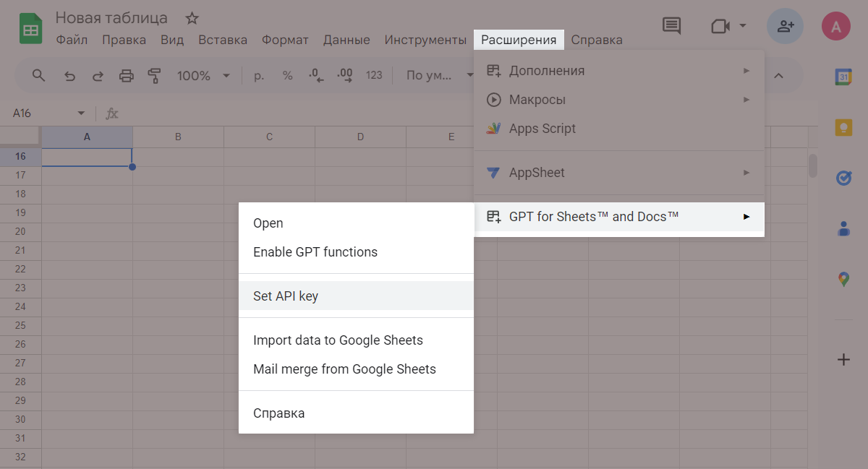Open the zoom 100% dropdown
Viewport: 868px width, 469px height.
click(x=203, y=76)
